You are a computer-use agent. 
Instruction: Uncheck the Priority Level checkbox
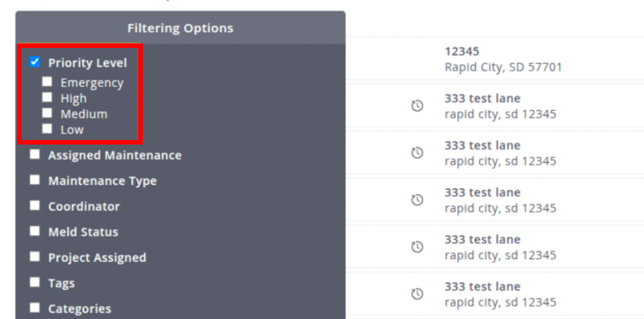[35, 62]
